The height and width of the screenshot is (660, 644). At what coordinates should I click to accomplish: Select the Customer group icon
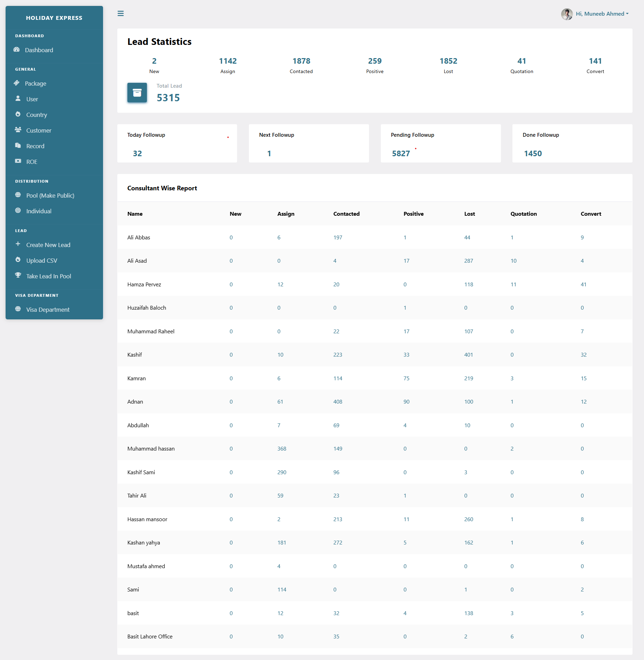coord(17,130)
